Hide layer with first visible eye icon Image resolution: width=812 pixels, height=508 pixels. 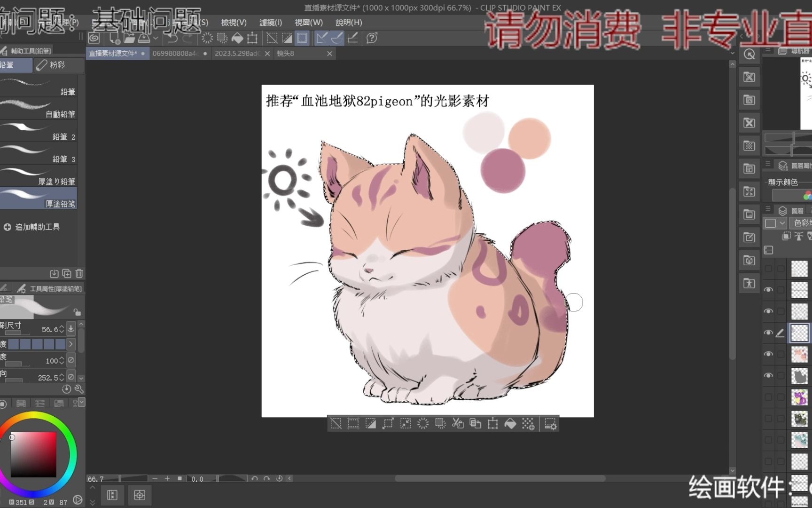coord(768,290)
